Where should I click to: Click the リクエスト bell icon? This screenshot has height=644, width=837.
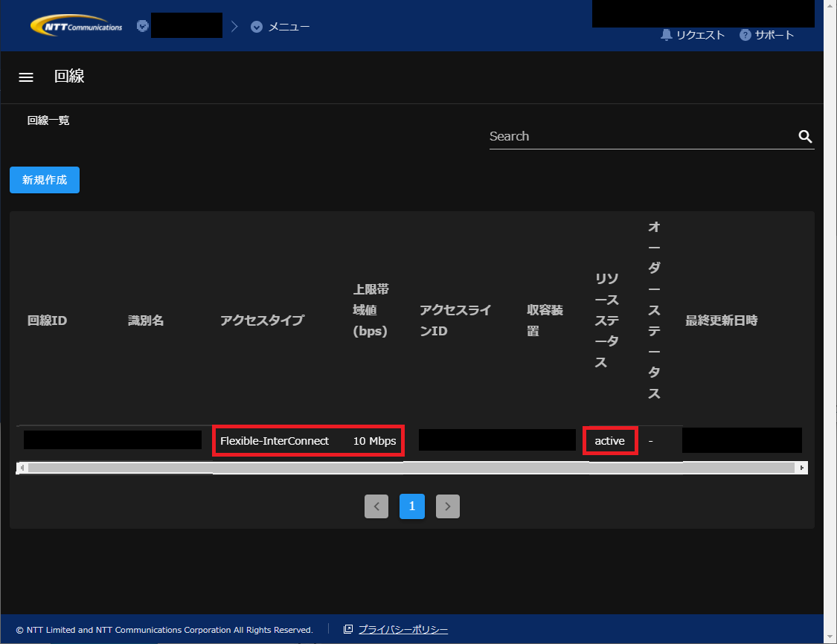(666, 35)
